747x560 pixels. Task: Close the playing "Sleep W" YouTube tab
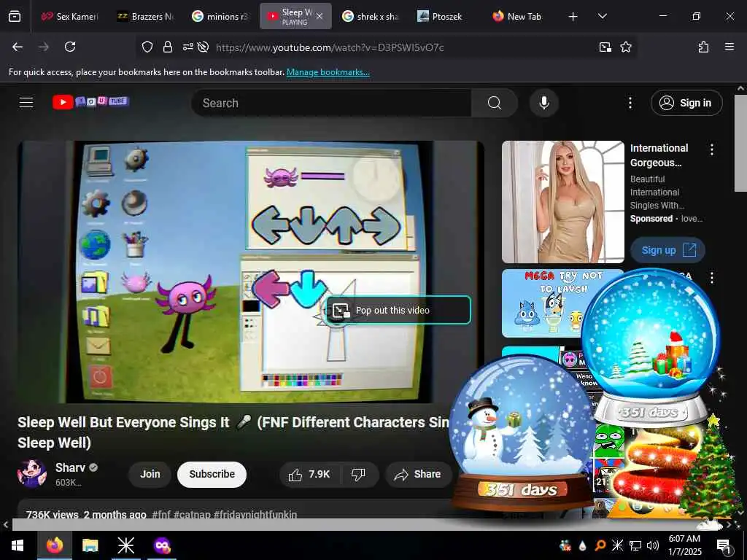(x=320, y=16)
